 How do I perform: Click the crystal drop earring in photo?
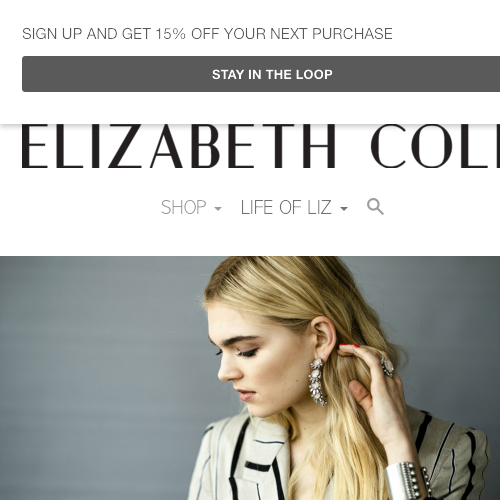(317, 382)
